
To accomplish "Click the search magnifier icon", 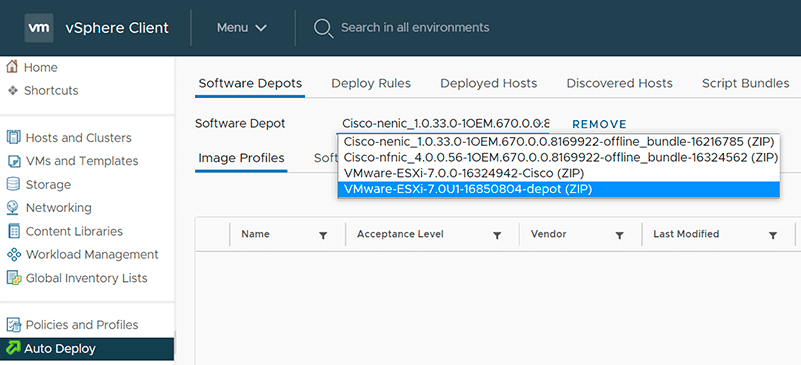I will tap(323, 28).
